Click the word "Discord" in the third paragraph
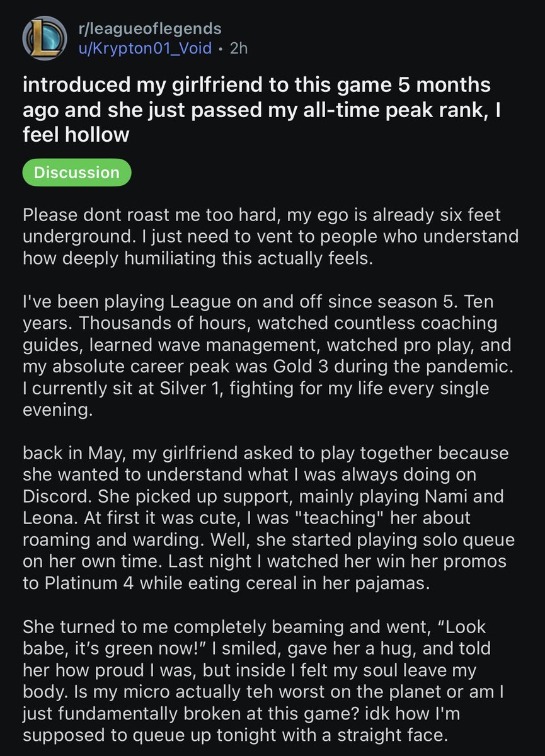The height and width of the screenshot is (756, 545). click(54, 496)
